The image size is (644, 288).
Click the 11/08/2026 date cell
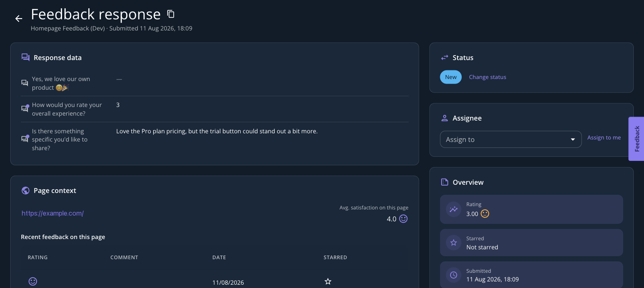[x=228, y=283]
